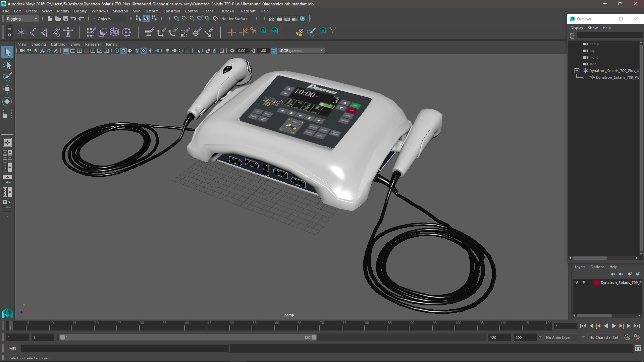Click the Outliner horizontal scrollbar
Screen dimensions: 644x362
pyautogui.click(x=590, y=258)
